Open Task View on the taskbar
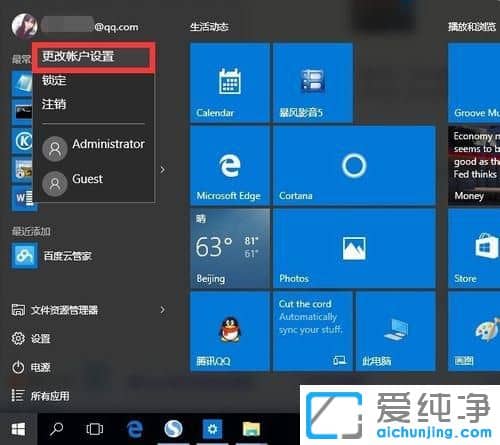The image size is (500, 445). pos(94,429)
